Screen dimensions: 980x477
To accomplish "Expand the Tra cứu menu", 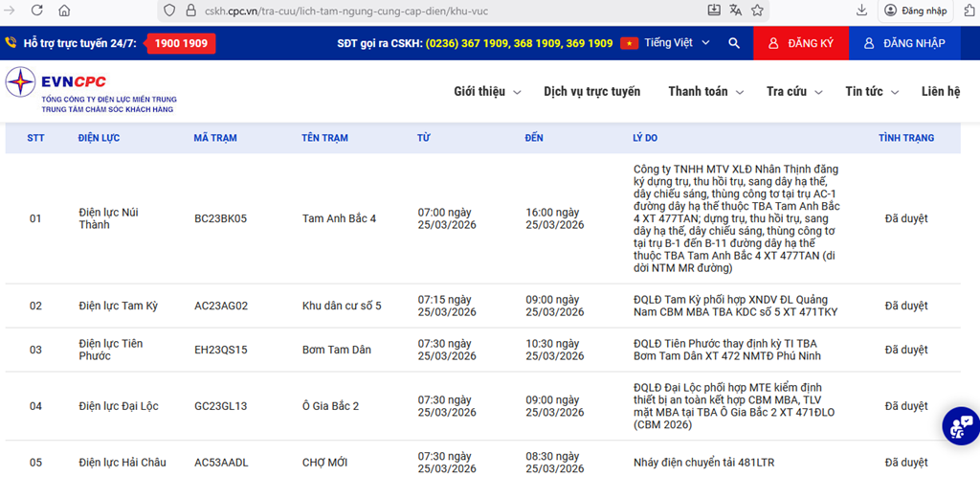I will pyautogui.click(x=794, y=92).
